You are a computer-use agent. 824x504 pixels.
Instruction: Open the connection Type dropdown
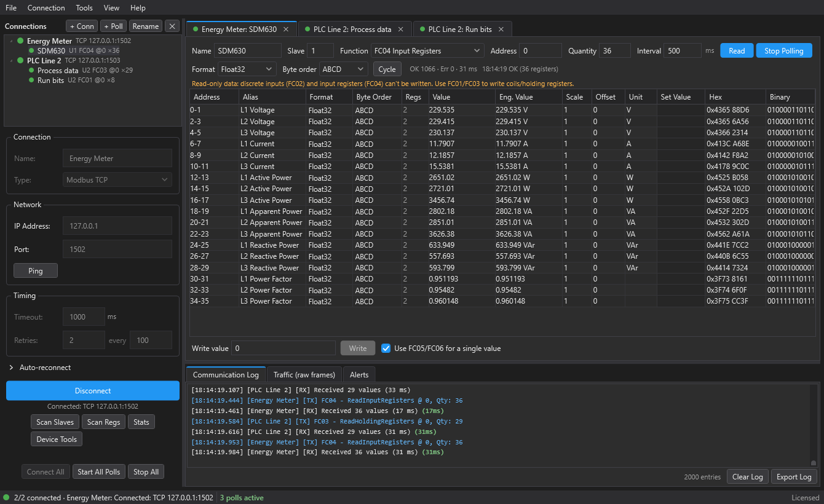pos(117,180)
